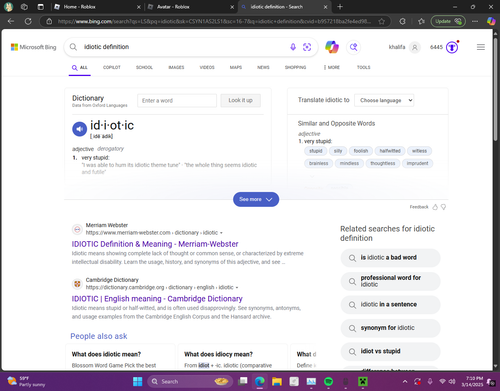Screen dimensions: 500x391
Task: Search related 'synonym for idiotic'
Action: (x=390, y=328)
